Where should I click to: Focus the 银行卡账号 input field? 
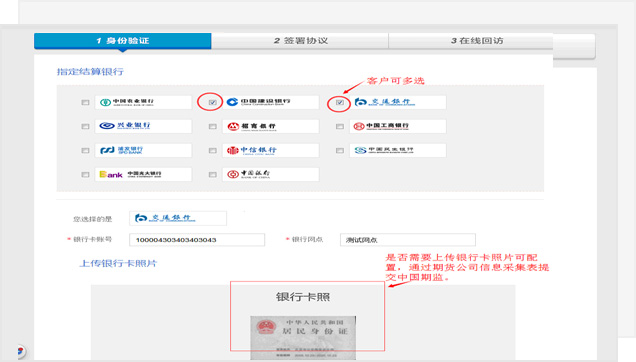pos(197,240)
